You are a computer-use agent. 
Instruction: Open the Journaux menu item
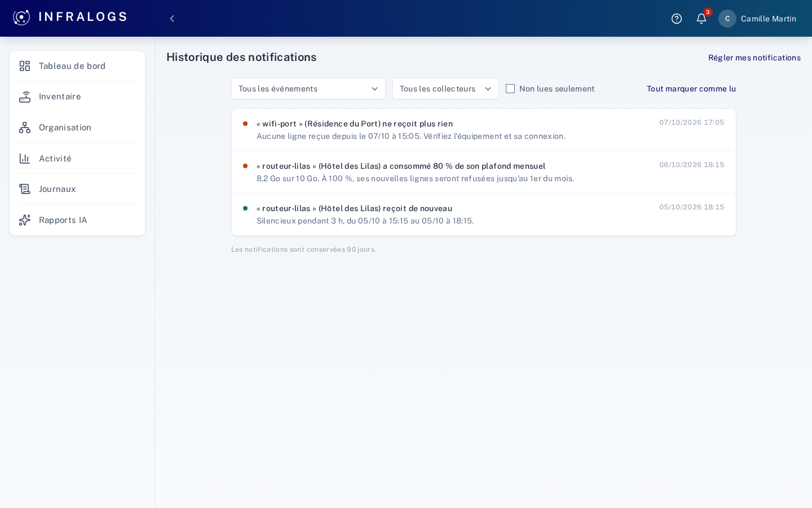coord(77,189)
